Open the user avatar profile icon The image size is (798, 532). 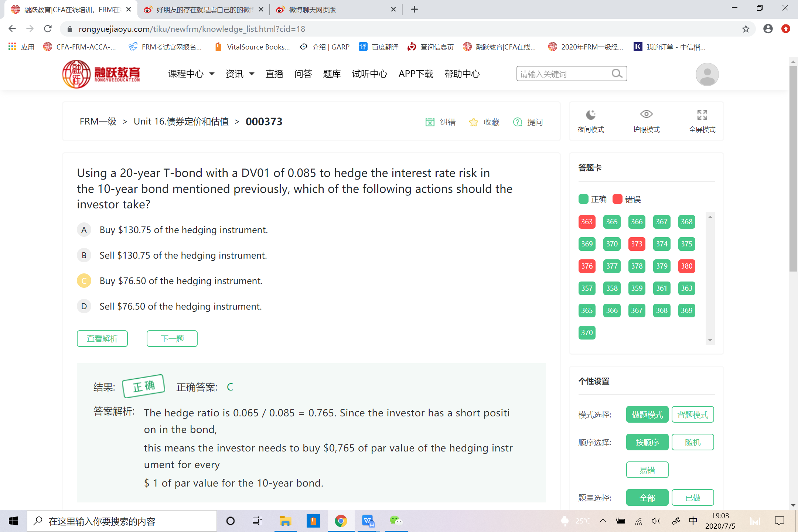pyautogui.click(x=707, y=74)
